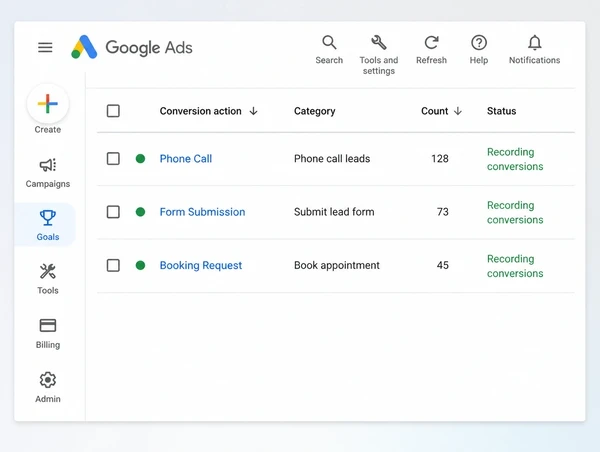600x452 pixels.
Task: Click the count value 128
Action: (x=440, y=158)
